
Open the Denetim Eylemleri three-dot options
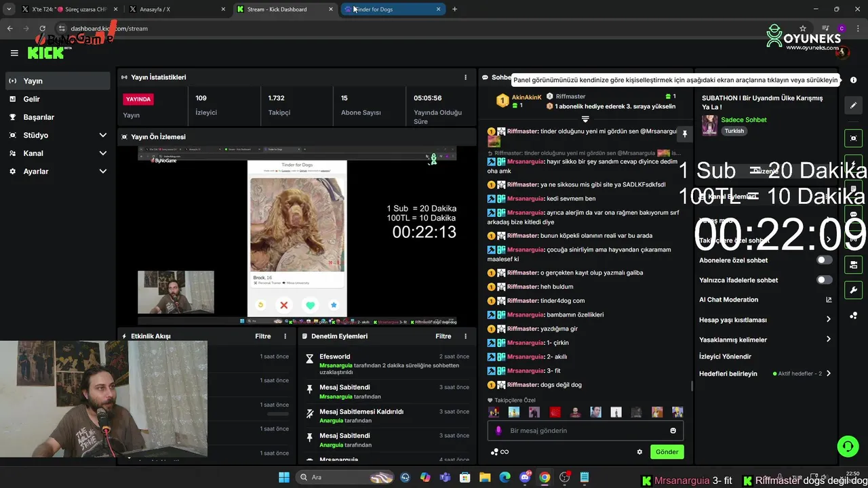(x=465, y=336)
